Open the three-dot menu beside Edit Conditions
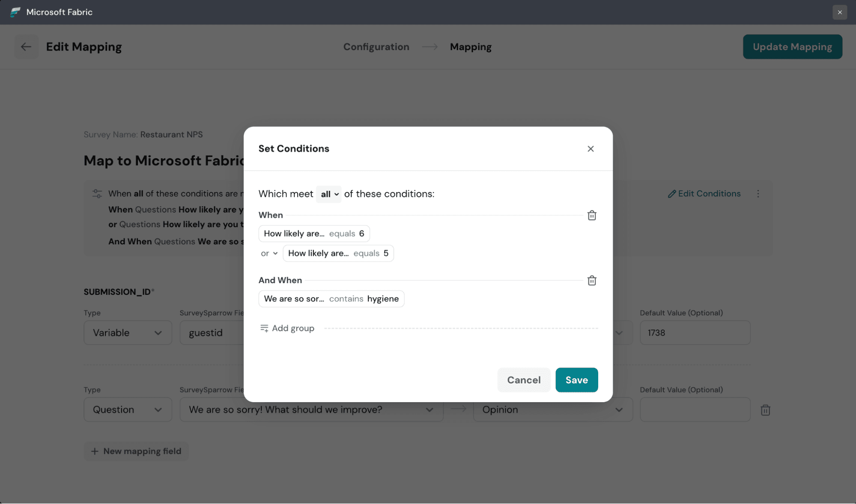 click(x=758, y=193)
